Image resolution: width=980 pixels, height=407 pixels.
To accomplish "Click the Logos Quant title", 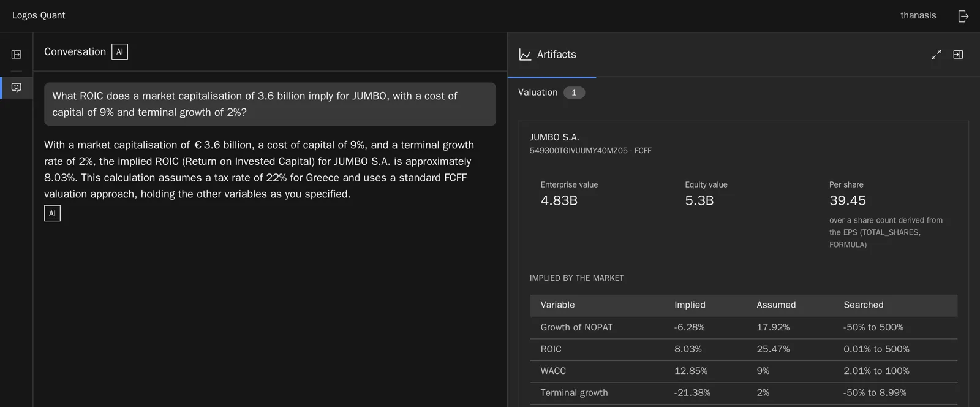I will tap(39, 15).
